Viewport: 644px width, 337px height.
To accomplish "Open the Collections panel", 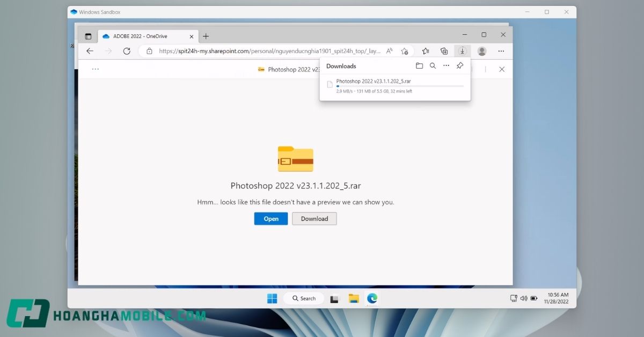I will [444, 51].
